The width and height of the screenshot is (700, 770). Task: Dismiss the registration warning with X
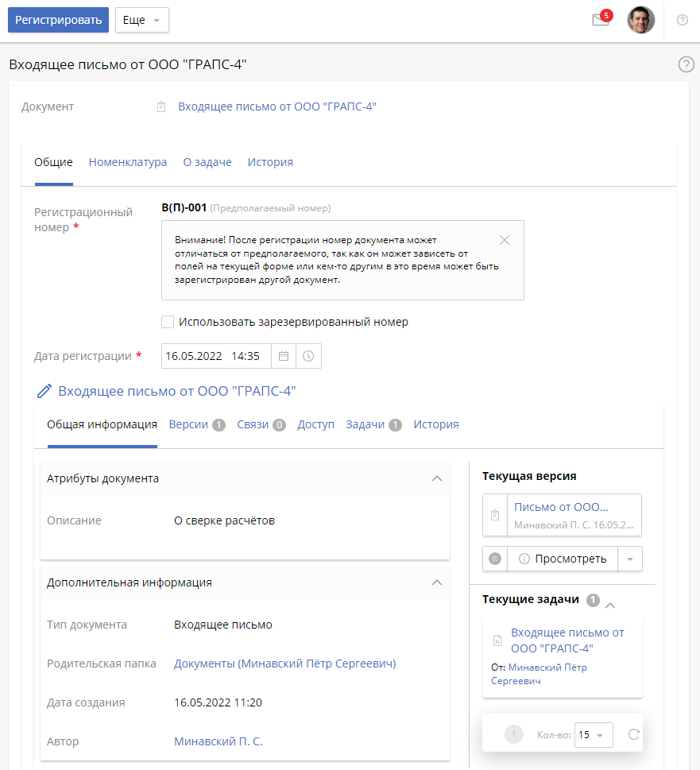(504, 239)
